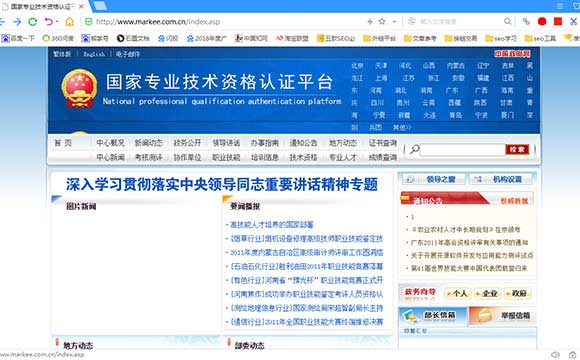Click the browser search input box
Viewport: 580px width, 360px height.
click(459, 21)
